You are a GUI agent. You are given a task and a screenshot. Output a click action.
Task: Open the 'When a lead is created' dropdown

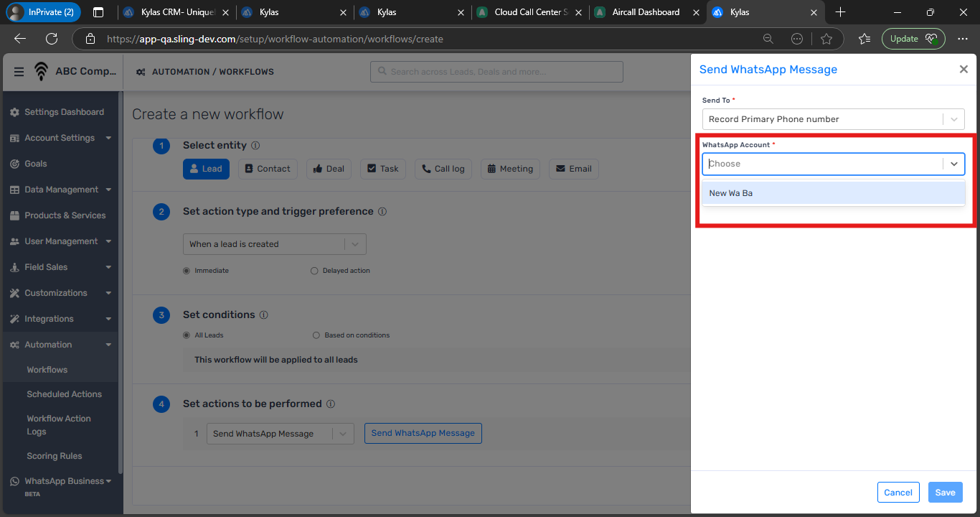[x=275, y=244]
